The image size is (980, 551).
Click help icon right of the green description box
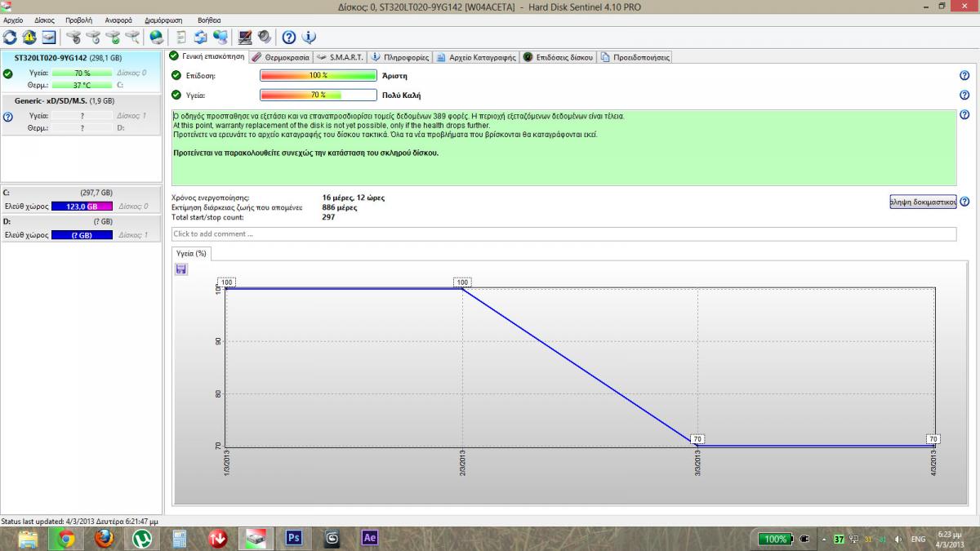point(964,116)
